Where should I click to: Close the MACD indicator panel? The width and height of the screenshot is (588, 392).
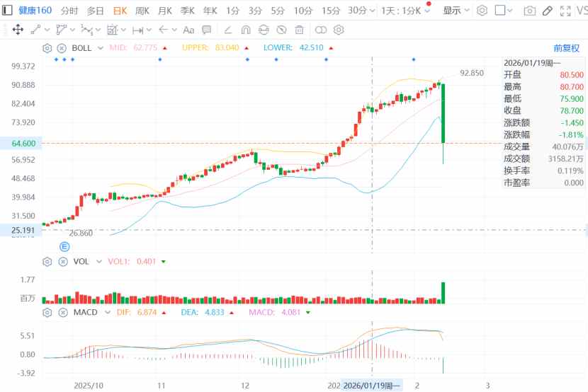tap(62, 312)
